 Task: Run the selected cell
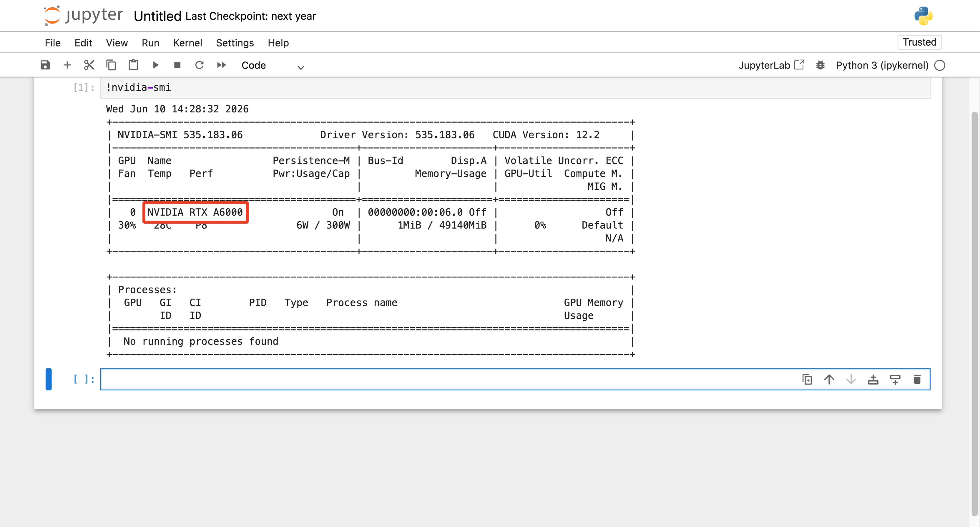pyautogui.click(x=155, y=65)
